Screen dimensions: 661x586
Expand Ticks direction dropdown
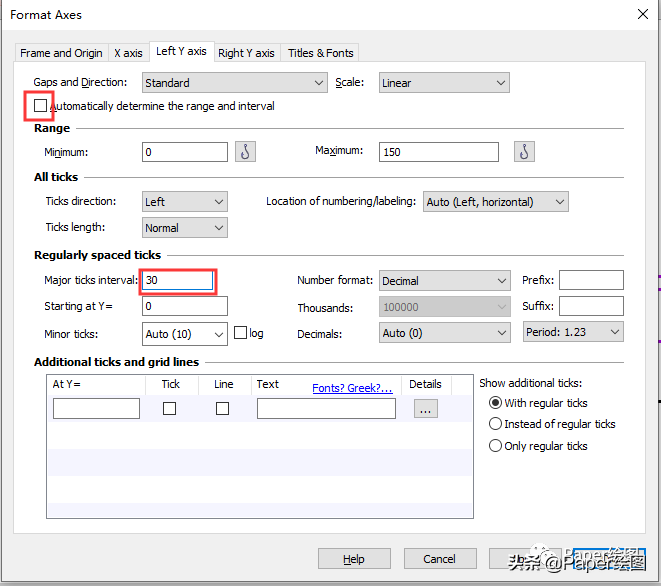pos(185,202)
